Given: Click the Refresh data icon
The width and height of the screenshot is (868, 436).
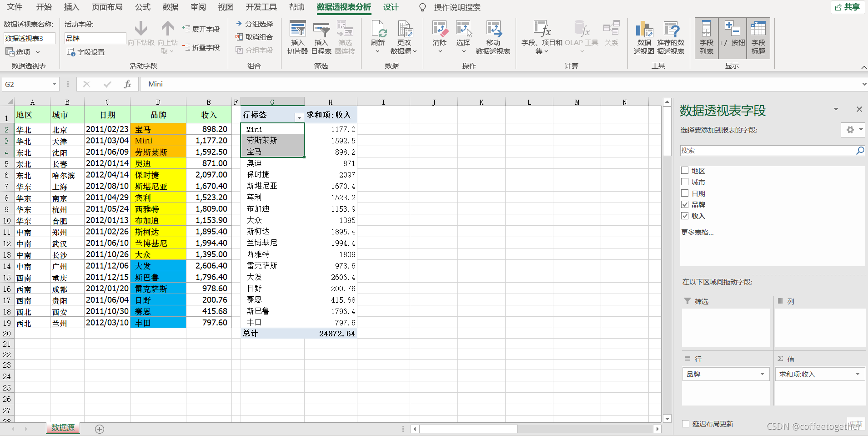Looking at the screenshot, I should [x=378, y=29].
